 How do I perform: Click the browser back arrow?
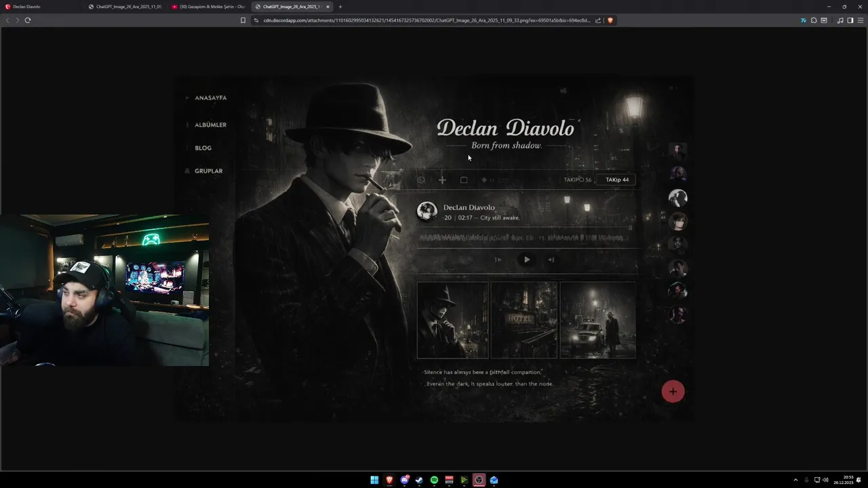coord(7,20)
